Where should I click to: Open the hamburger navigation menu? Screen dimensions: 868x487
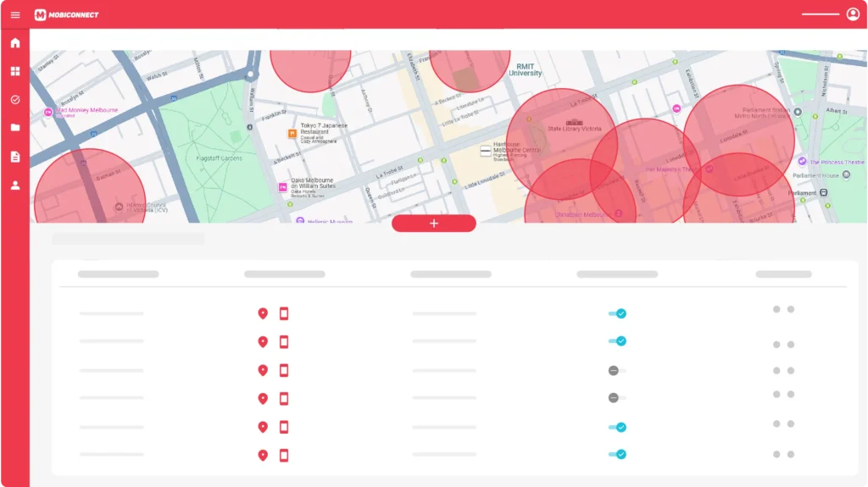pos(15,15)
